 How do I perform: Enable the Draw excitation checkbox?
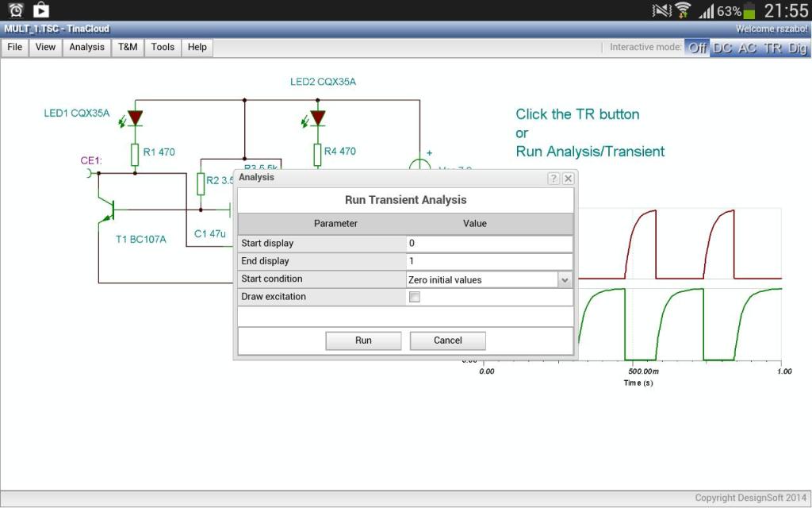coord(414,297)
